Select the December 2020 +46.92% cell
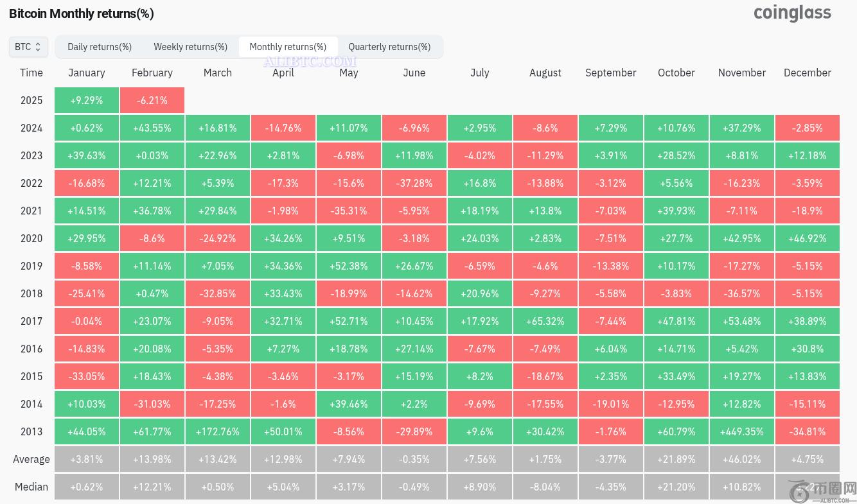 pyautogui.click(x=808, y=238)
